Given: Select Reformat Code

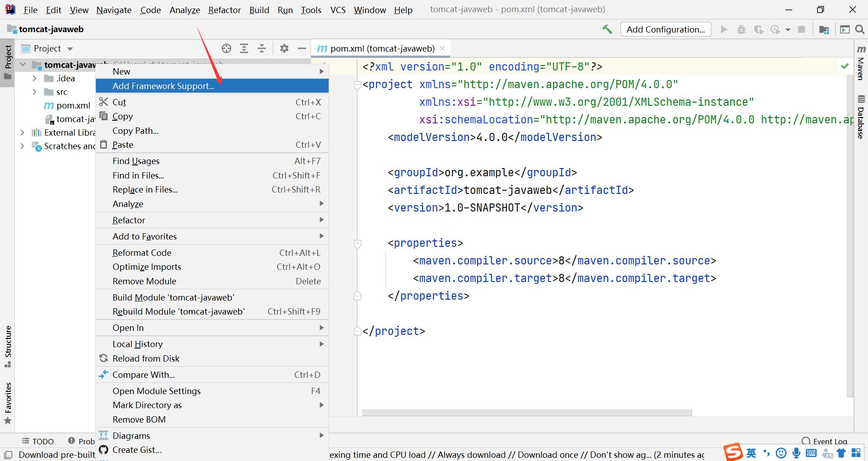Looking at the screenshot, I should tap(212, 253).
